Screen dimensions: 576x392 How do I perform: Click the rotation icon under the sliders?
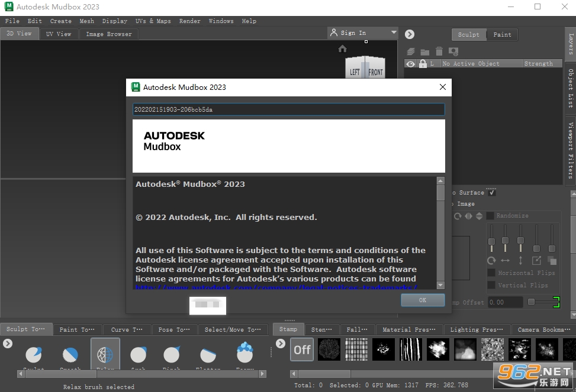491,261
